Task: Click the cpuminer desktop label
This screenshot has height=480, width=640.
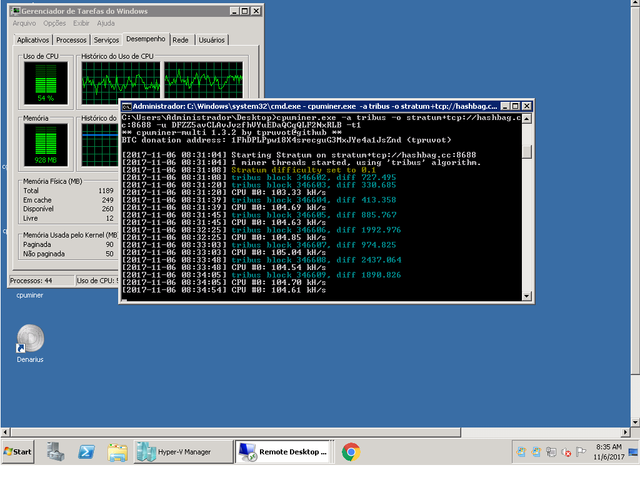Action: pyautogui.click(x=29, y=295)
